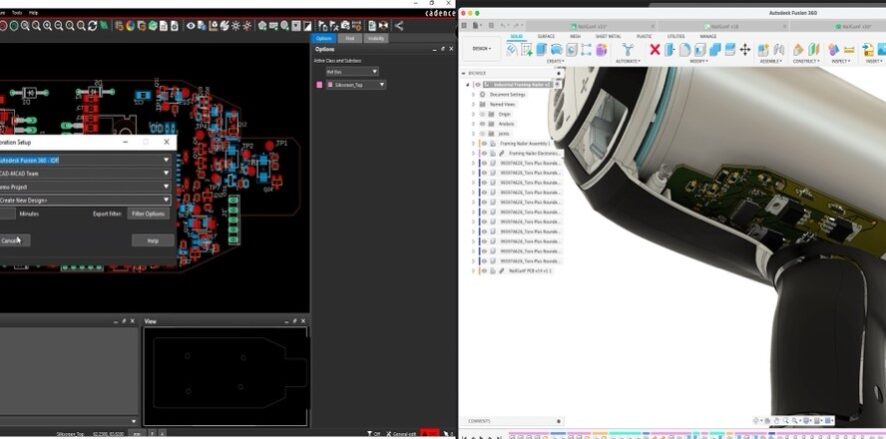Click the Measure icon in Fusion Inspect group
The image size is (886, 439).
(x=849, y=50)
